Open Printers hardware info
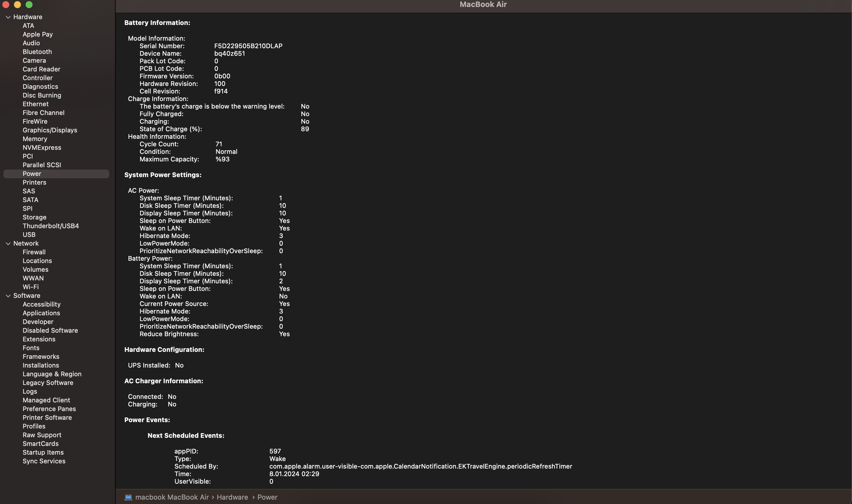The width and height of the screenshot is (852, 504). pos(34,182)
